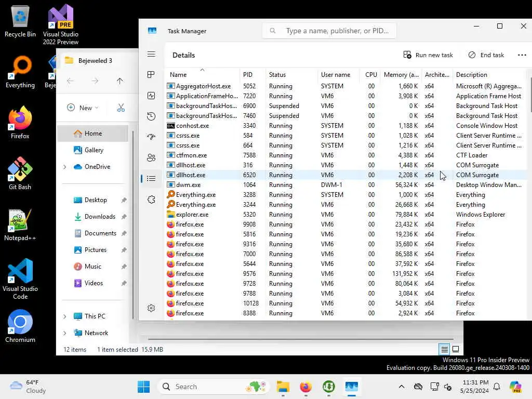
Task: Open Everything desktop shortcut
Action: click(20, 72)
